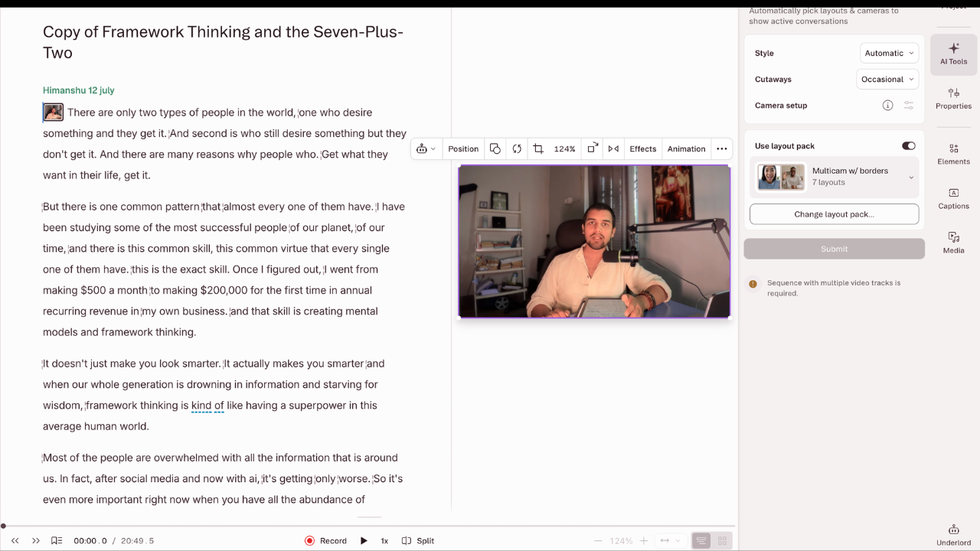The image size is (980, 551).
Task: Click the Change layout pack button
Action: (834, 214)
